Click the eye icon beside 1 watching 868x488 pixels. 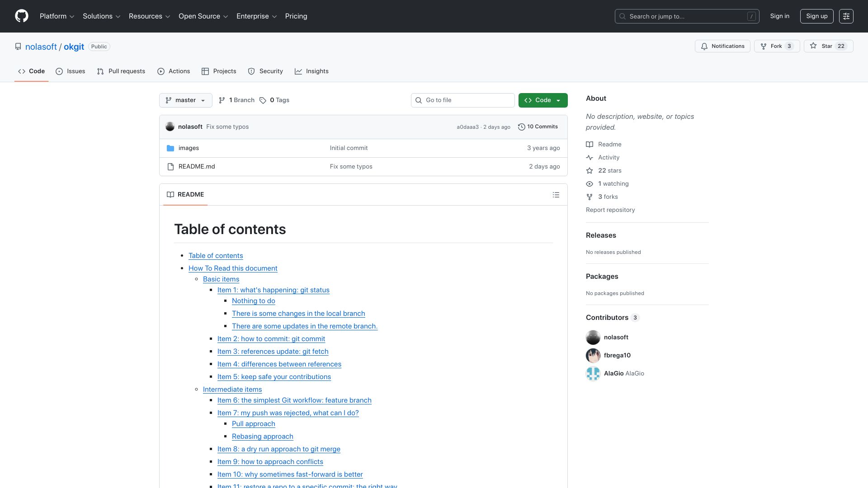click(590, 184)
